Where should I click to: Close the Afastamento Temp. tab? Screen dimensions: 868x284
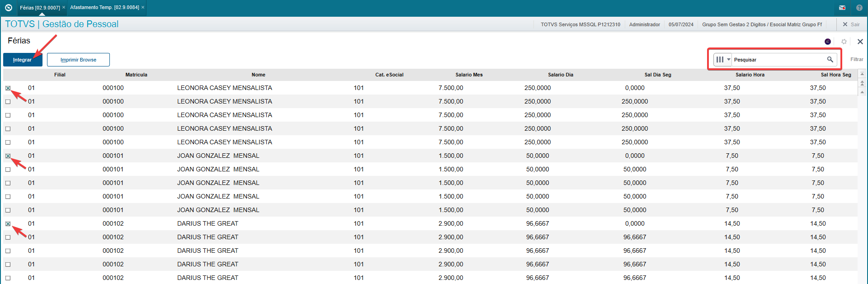coord(143,7)
